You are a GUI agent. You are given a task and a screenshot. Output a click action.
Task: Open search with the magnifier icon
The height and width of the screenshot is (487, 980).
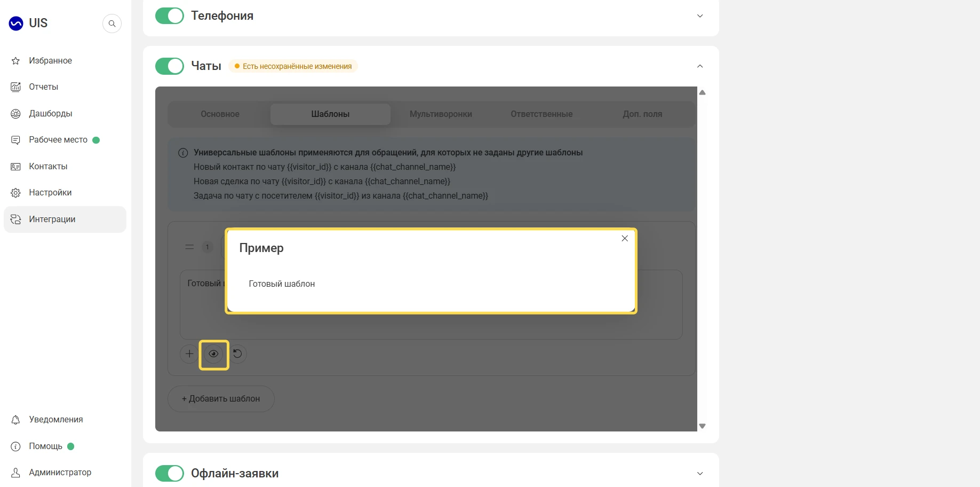point(112,23)
